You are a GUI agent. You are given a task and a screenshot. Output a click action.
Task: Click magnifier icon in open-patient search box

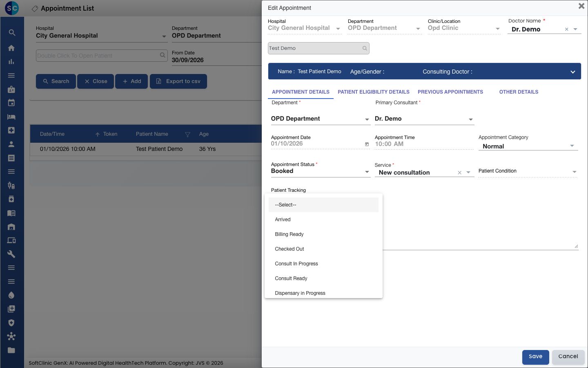(163, 55)
